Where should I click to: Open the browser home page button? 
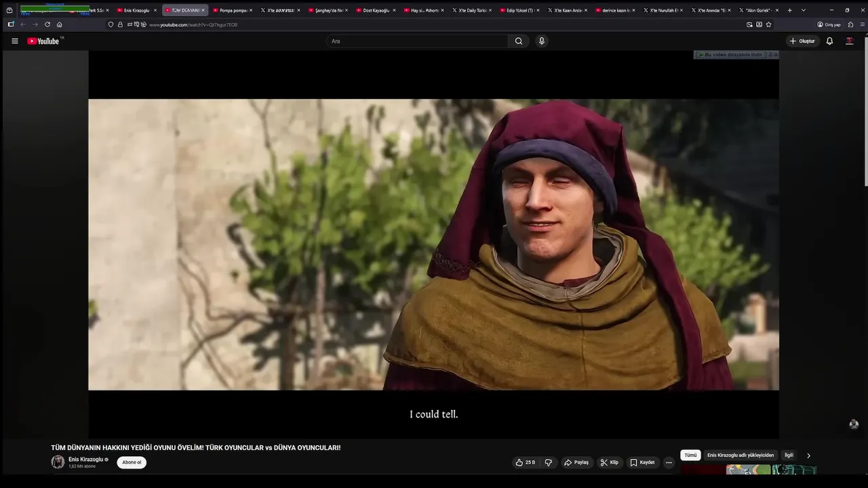tap(60, 24)
